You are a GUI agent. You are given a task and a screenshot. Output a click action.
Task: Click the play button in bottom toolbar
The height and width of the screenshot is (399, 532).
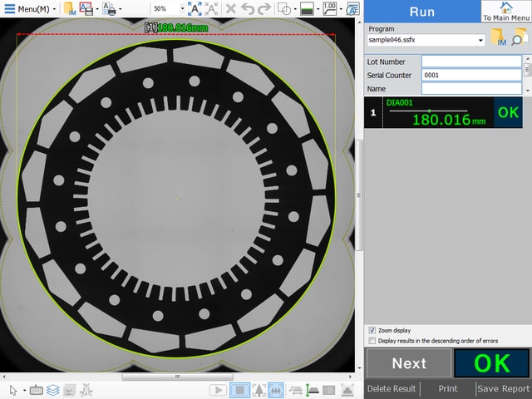tap(218, 391)
